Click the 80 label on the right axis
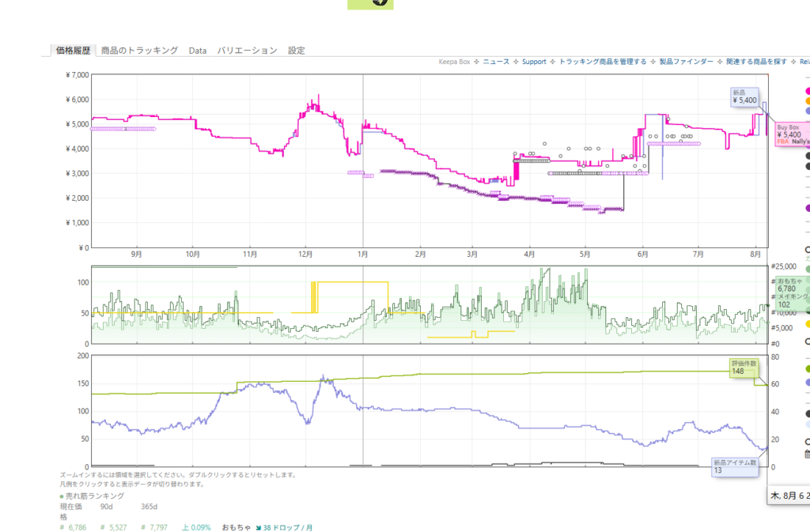Viewport: 810px width, 532px height. [775, 357]
